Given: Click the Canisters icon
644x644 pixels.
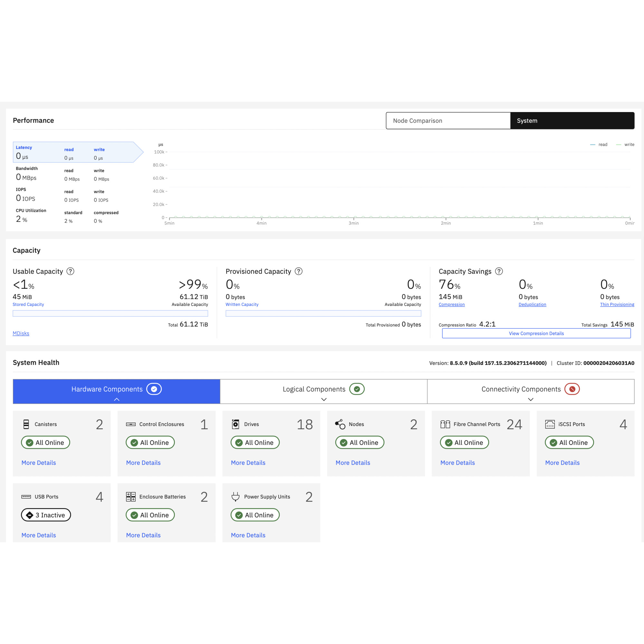Looking at the screenshot, I should pos(26,424).
